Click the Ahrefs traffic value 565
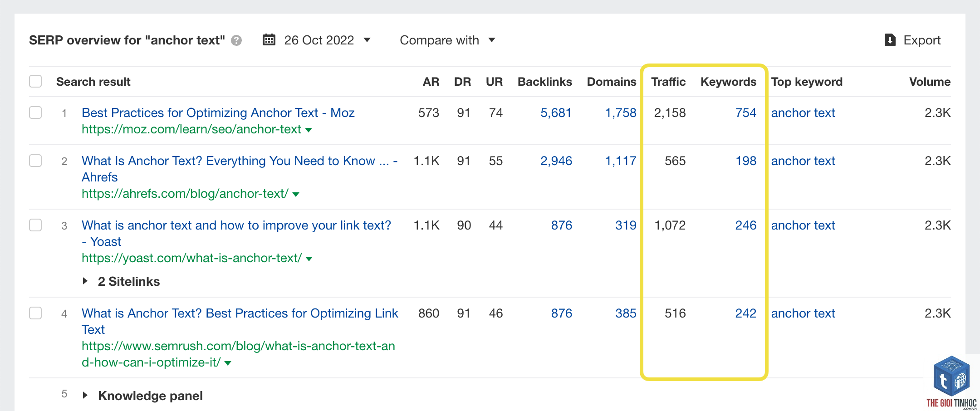980x411 pixels. [x=675, y=161]
